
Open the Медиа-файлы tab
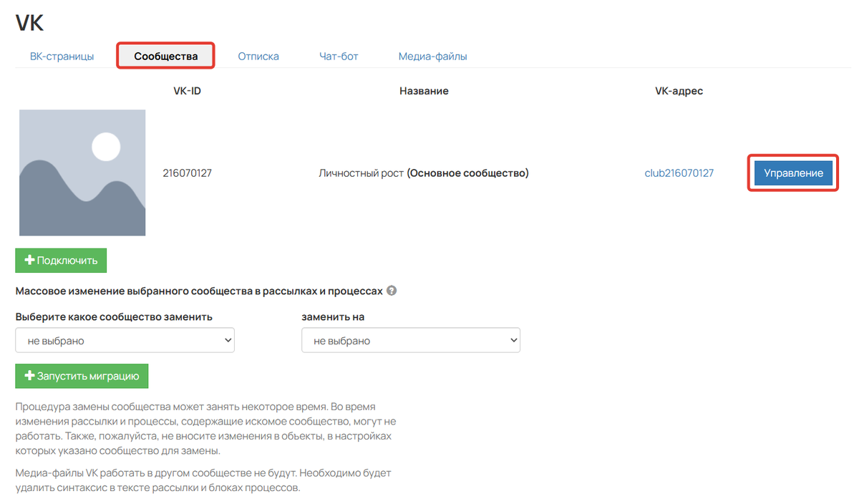[432, 56]
